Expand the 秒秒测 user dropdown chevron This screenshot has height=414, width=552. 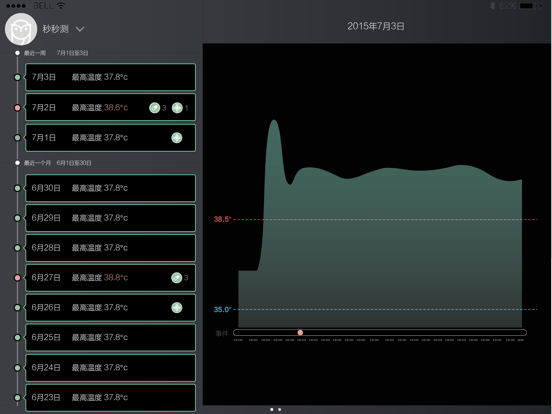coord(80,29)
